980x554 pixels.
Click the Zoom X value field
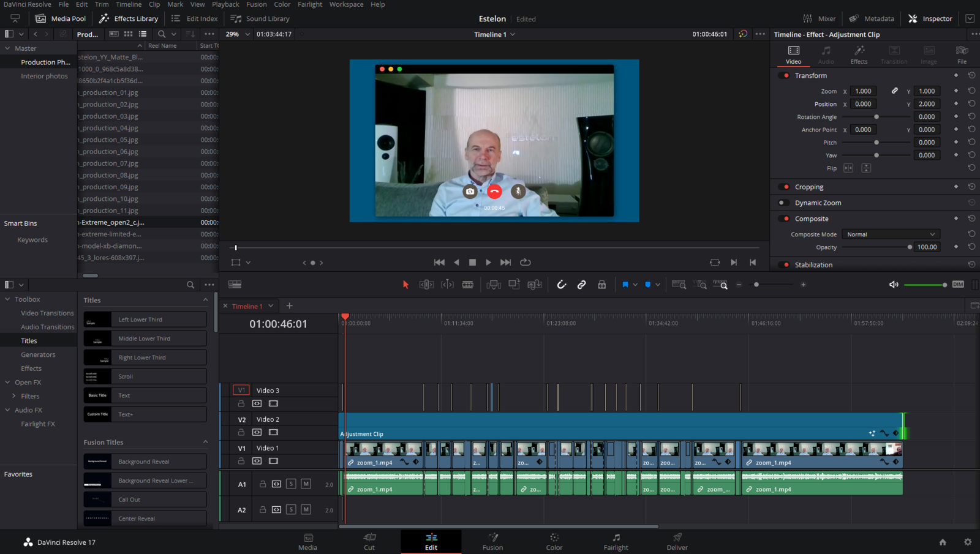click(x=863, y=91)
